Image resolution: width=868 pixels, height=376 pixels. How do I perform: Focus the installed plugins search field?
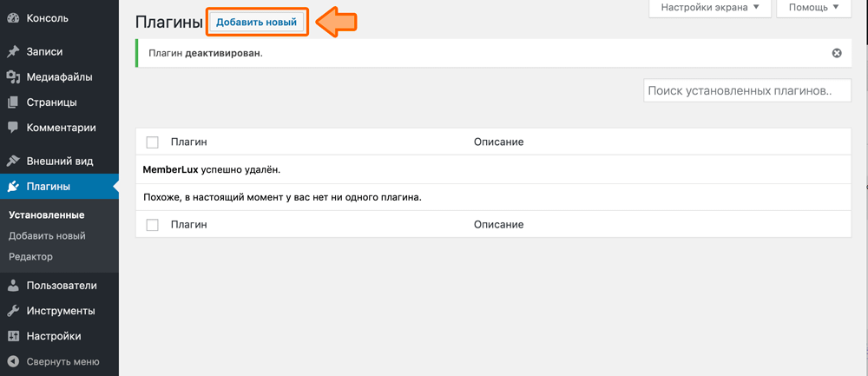(x=746, y=90)
